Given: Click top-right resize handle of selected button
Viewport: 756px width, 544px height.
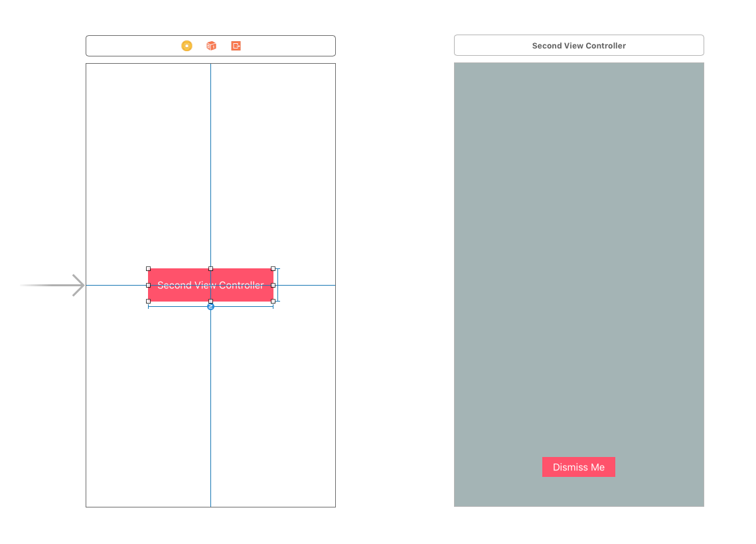Looking at the screenshot, I should (273, 269).
